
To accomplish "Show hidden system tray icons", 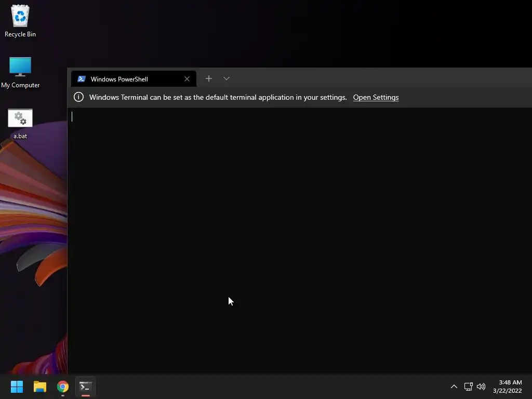I will pos(454,387).
